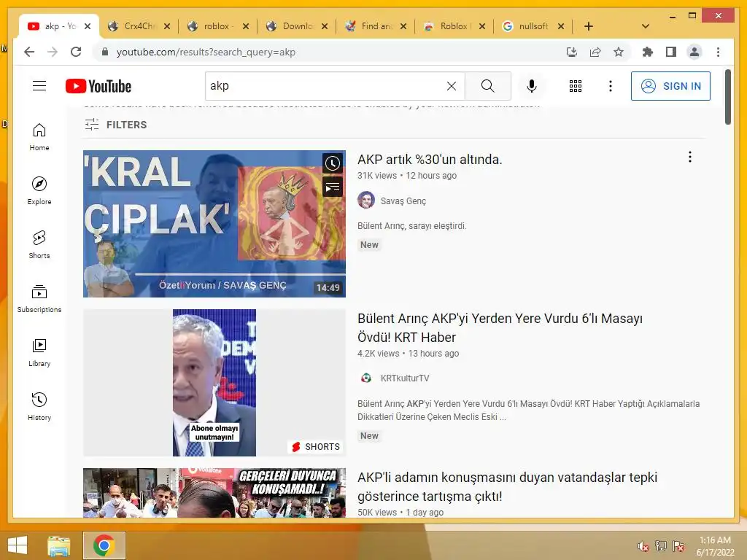Open options for 'AKP artık %30'un altında'
The image size is (747, 560).
[x=690, y=157]
